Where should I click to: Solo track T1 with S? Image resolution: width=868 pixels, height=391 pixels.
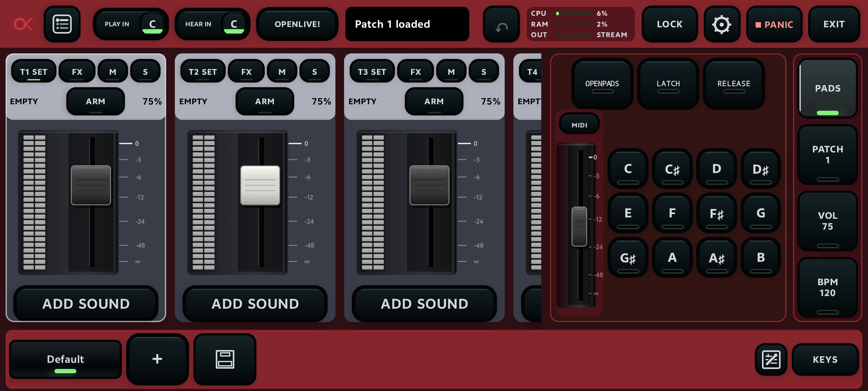click(145, 71)
